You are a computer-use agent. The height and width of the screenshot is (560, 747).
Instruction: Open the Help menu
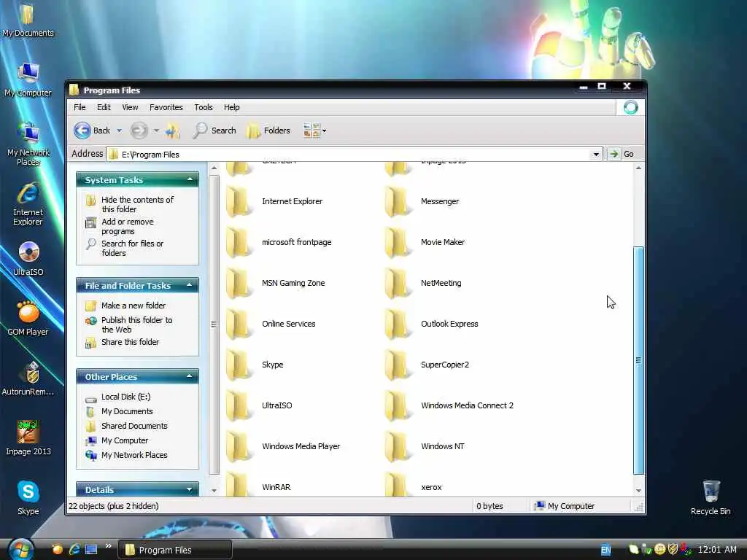[231, 107]
